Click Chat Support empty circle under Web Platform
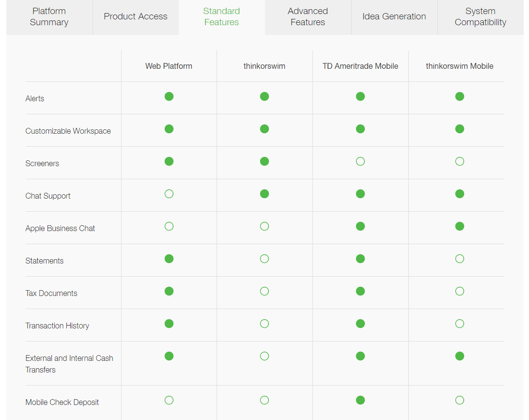Viewport: 529px width, 420px height. [x=169, y=194]
